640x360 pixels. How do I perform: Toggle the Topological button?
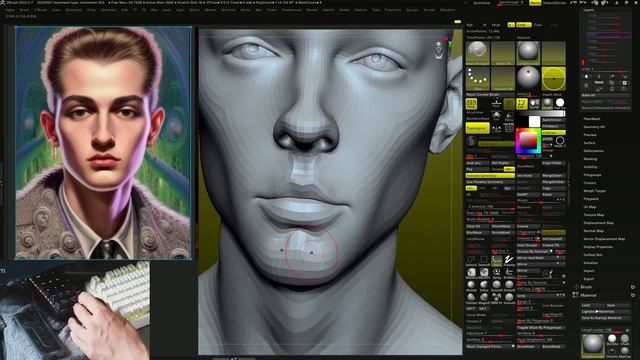(x=478, y=128)
